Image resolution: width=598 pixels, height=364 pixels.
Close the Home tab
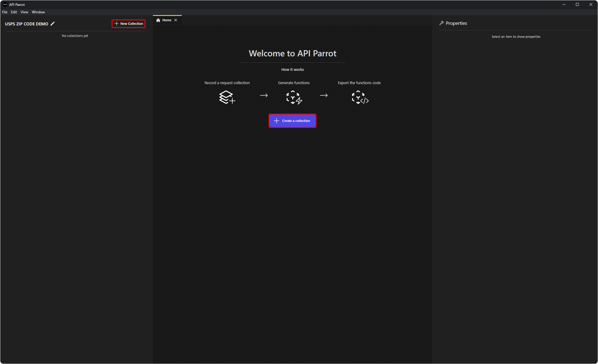click(176, 20)
